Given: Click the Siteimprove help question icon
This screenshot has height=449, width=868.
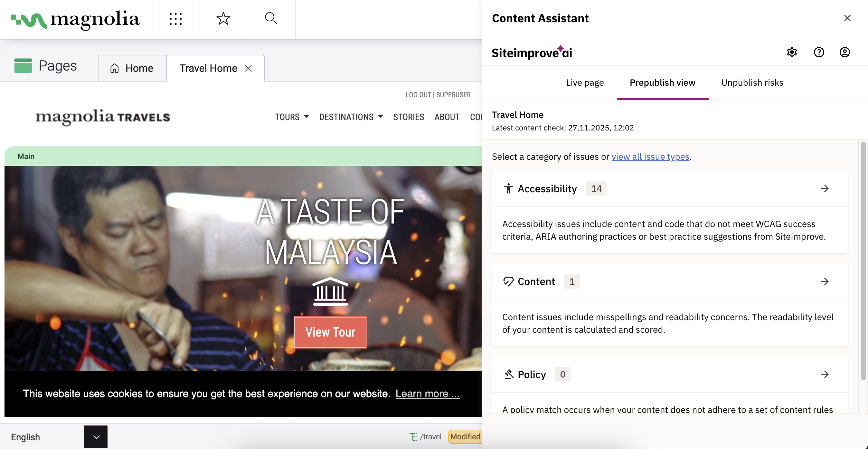Looking at the screenshot, I should pyautogui.click(x=819, y=52).
